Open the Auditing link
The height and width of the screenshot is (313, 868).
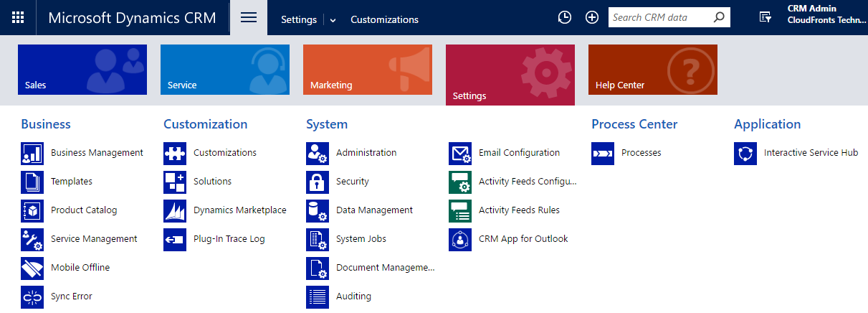coord(353,296)
